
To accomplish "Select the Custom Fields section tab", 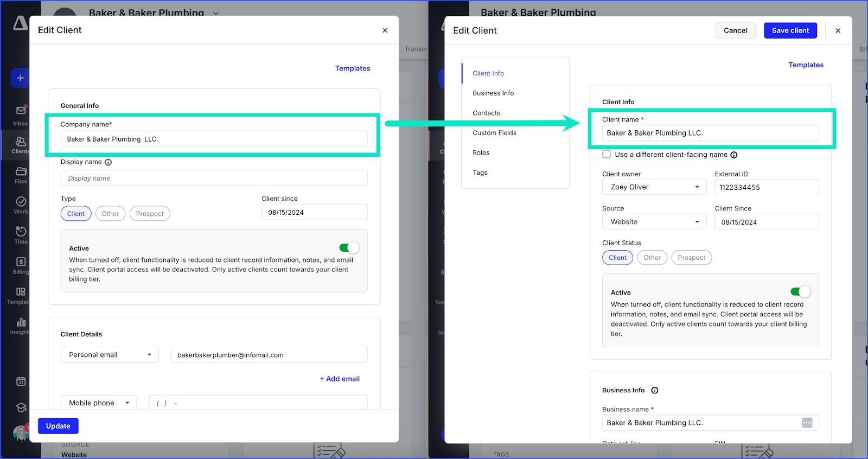I will coord(494,133).
